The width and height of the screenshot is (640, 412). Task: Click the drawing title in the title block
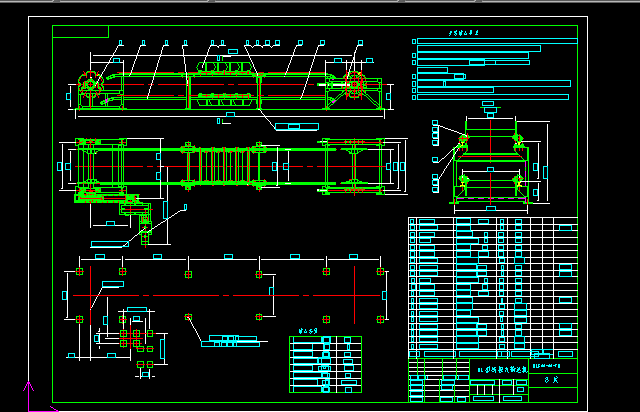(502, 370)
